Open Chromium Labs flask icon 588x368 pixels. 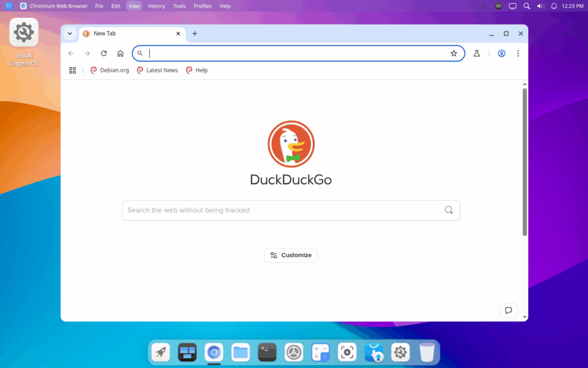click(477, 53)
